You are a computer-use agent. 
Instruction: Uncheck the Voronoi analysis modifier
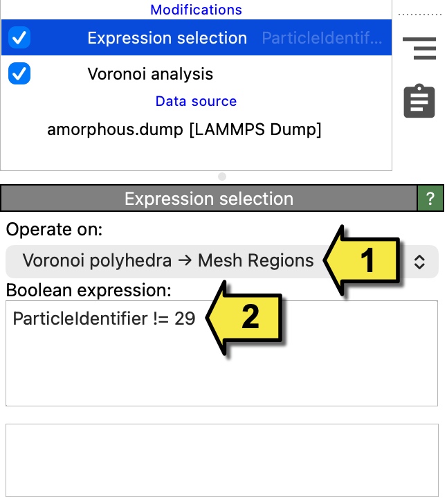click(19, 73)
